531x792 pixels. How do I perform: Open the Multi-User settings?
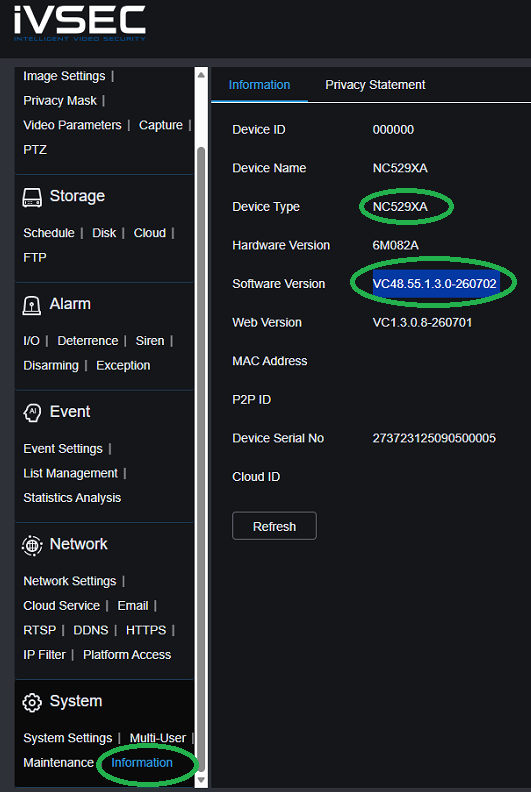tap(158, 738)
